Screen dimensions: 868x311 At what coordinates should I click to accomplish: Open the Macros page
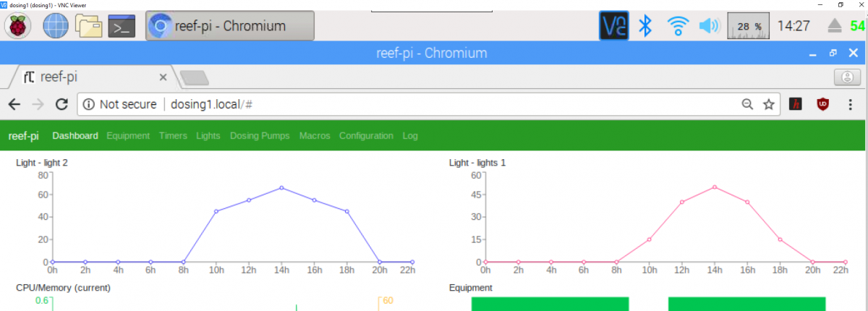315,136
